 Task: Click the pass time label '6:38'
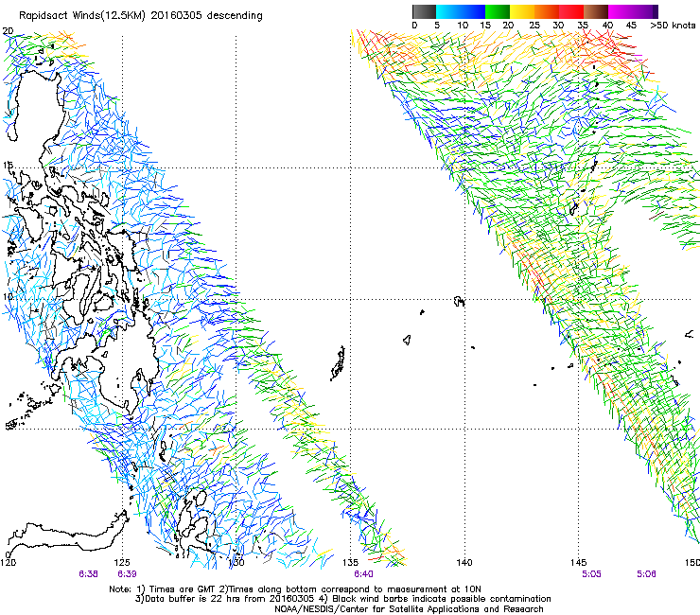88,574
